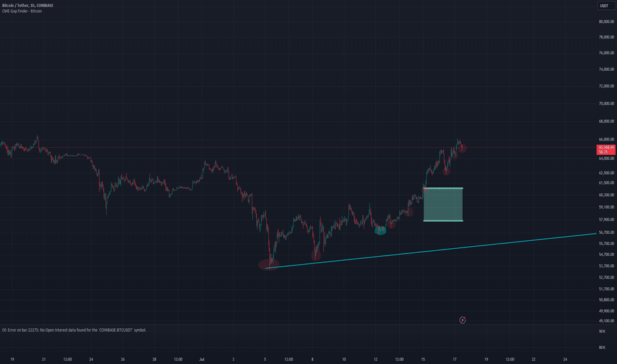Click the 62,500.00 price axis label

[606, 173]
